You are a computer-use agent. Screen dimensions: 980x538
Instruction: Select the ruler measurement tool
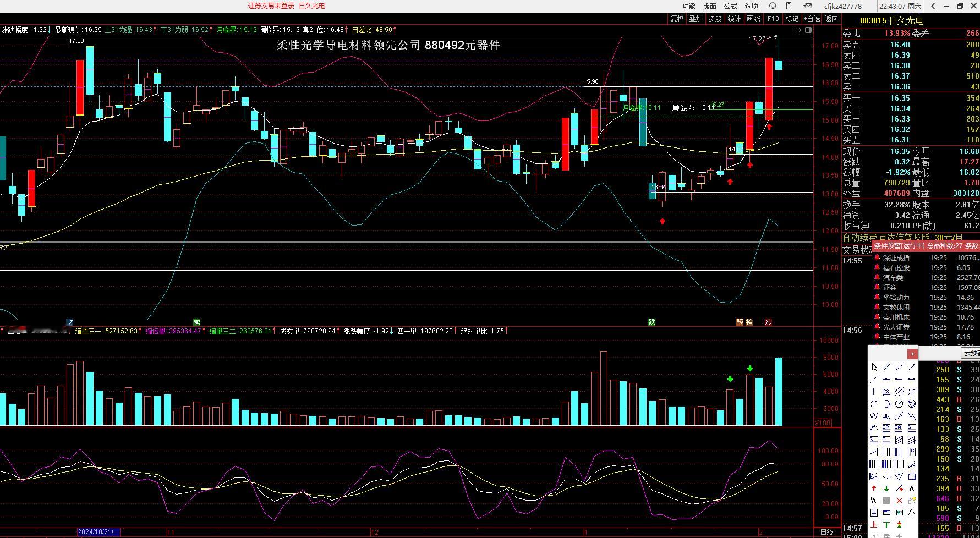click(886, 513)
